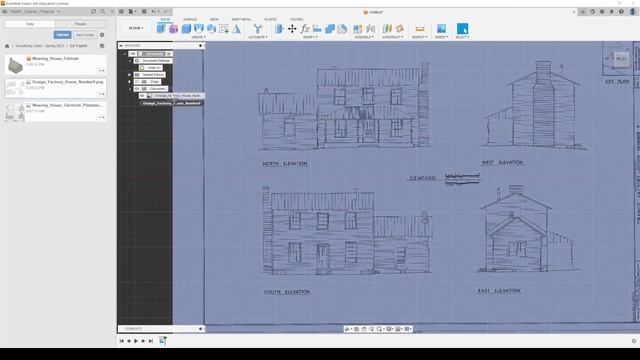Select the Revolve tool
This screenshot has height=360, width=640.
[199, 29]
